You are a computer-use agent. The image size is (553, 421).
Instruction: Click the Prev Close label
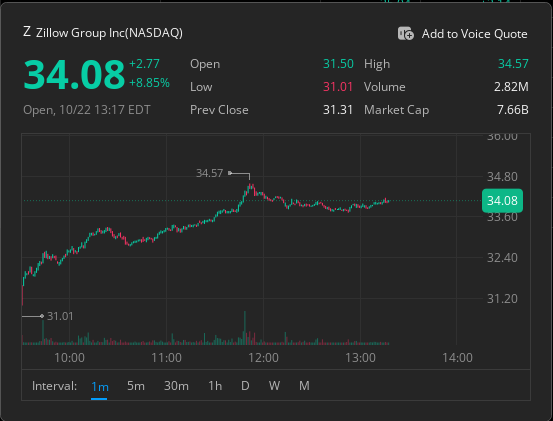point(219,110)
